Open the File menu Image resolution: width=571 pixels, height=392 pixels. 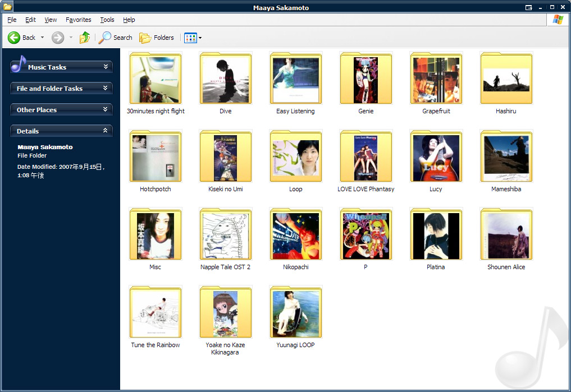(x=12, y=20)
